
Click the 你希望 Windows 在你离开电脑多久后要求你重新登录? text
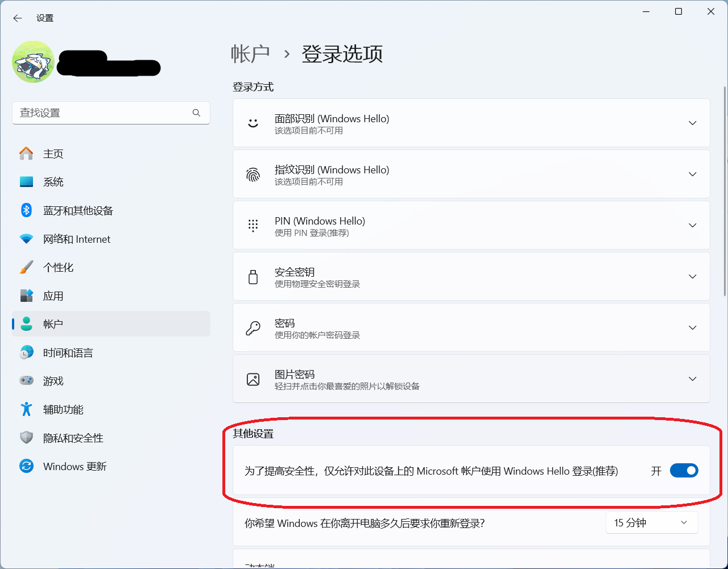[x=365, y=523]
